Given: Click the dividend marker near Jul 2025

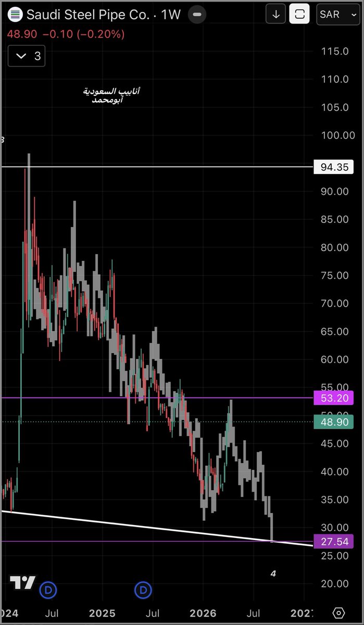Looking at the screenshot, I should (143, 590).
